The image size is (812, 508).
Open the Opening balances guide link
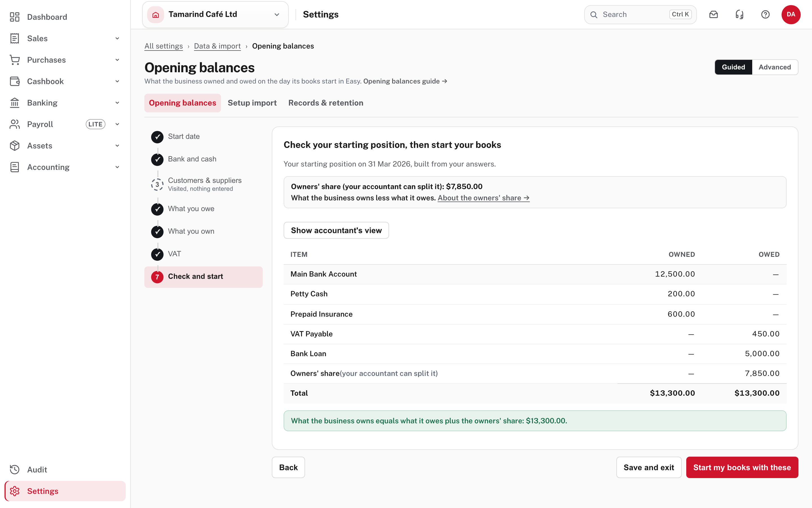pos(405,81)
